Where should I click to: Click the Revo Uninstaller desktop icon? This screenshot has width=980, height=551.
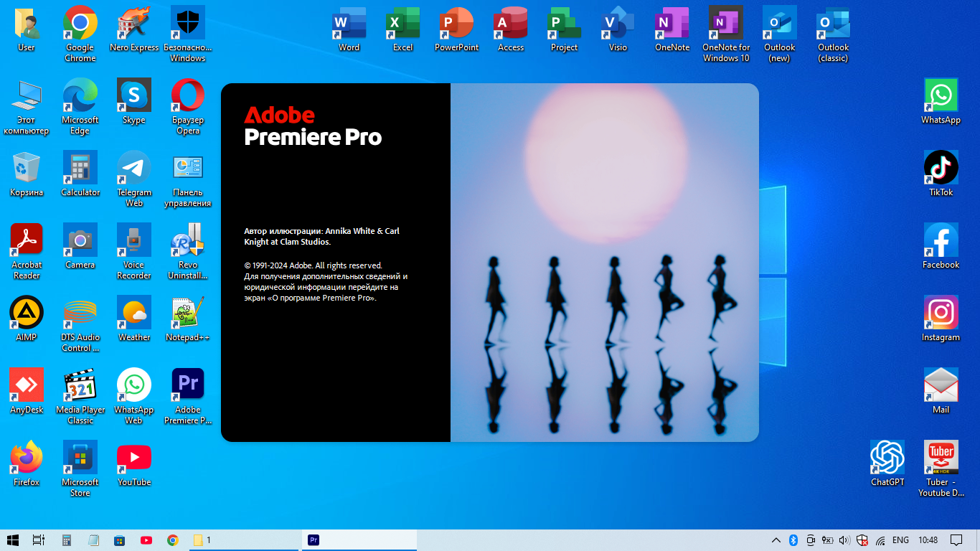pyautogui.click(x=188, y=251)
